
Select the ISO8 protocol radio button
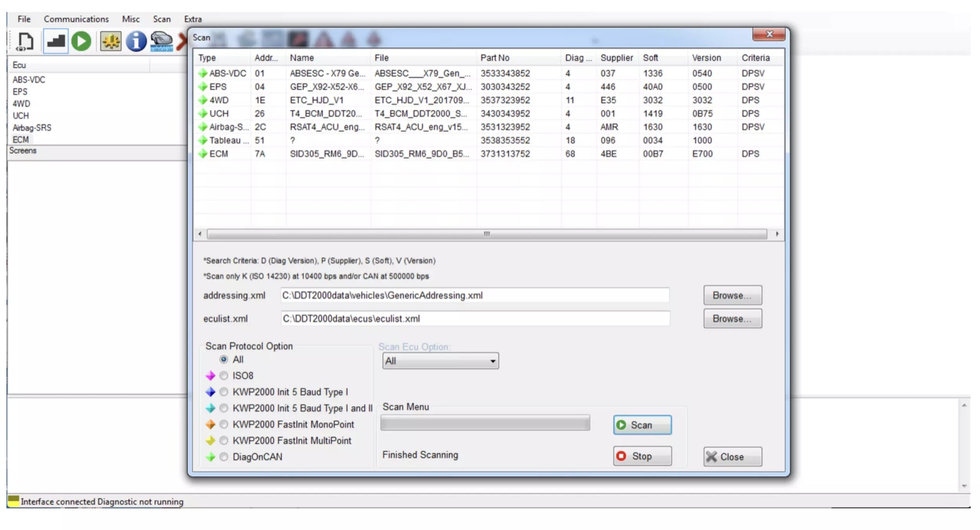coord(223,376)
